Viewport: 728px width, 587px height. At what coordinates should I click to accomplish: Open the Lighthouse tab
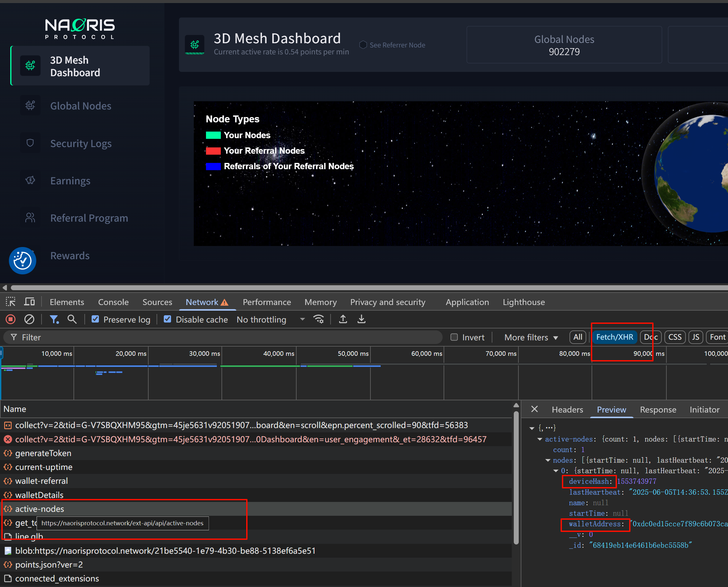click(x=524, y=302)
